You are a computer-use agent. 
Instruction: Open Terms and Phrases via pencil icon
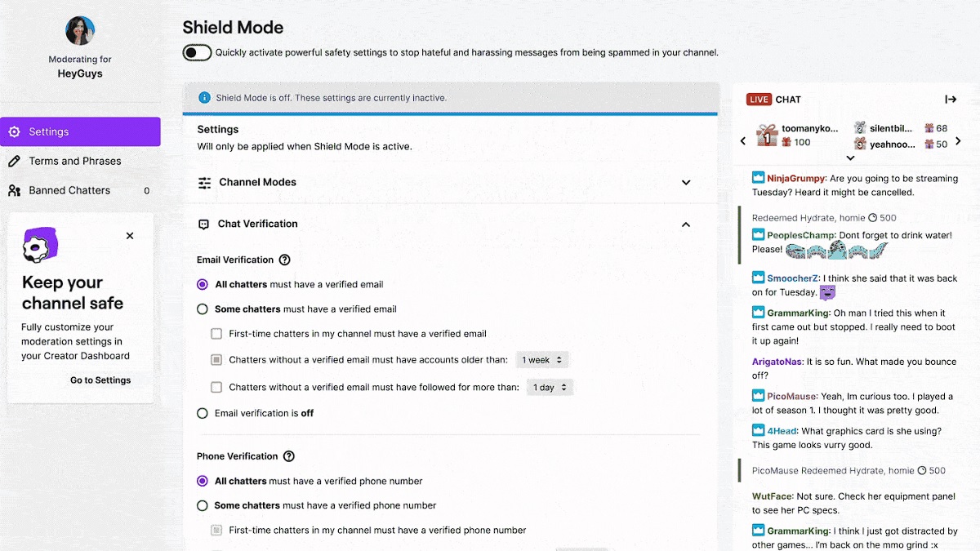[x=14, y=161]
